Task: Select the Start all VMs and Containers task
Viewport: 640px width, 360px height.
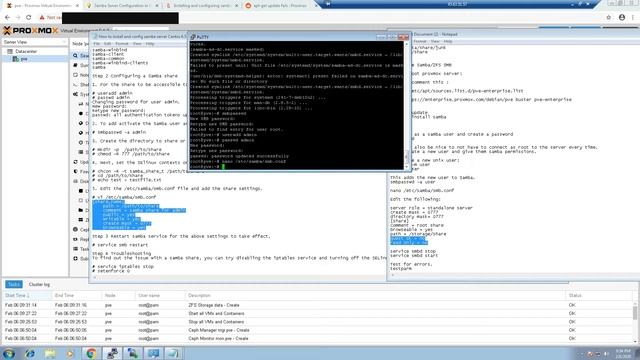Action: coord(318,313)
